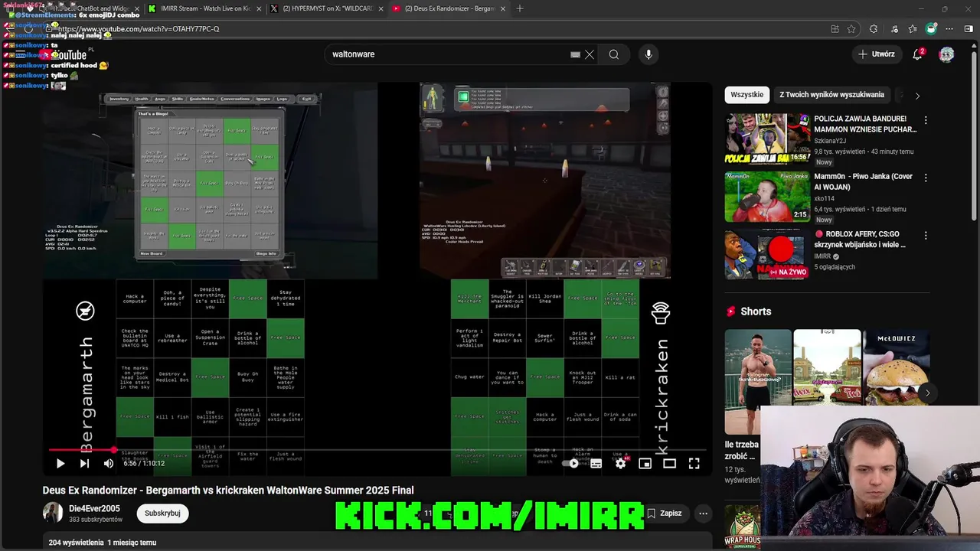Run search with magnifier button
The image size is (980, 551).
click(613, 54)
